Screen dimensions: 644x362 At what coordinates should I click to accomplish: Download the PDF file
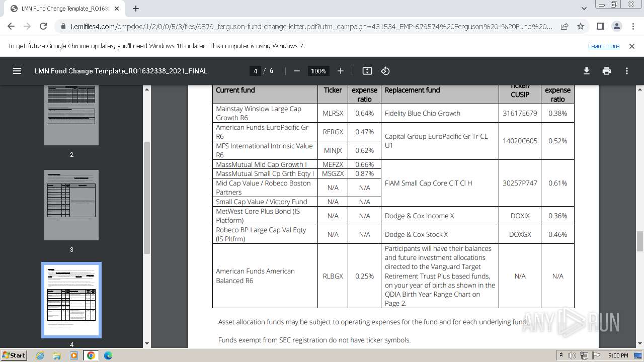587,71
